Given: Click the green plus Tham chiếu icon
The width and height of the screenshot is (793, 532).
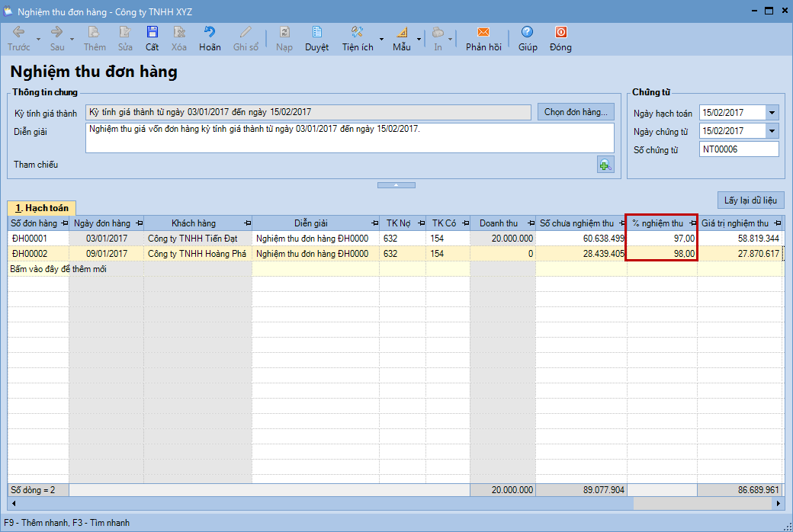Looking at the screenshot, I should coord(605,164).
